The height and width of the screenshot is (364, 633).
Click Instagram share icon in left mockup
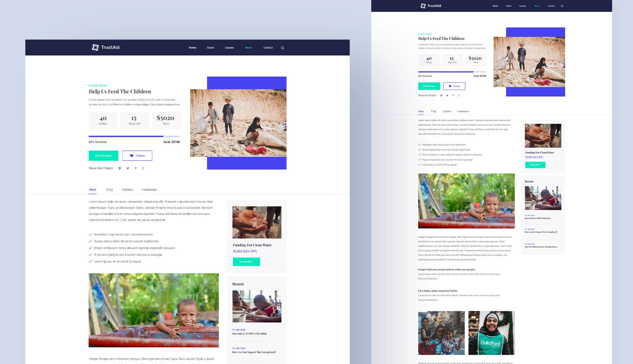pos(143,168)
